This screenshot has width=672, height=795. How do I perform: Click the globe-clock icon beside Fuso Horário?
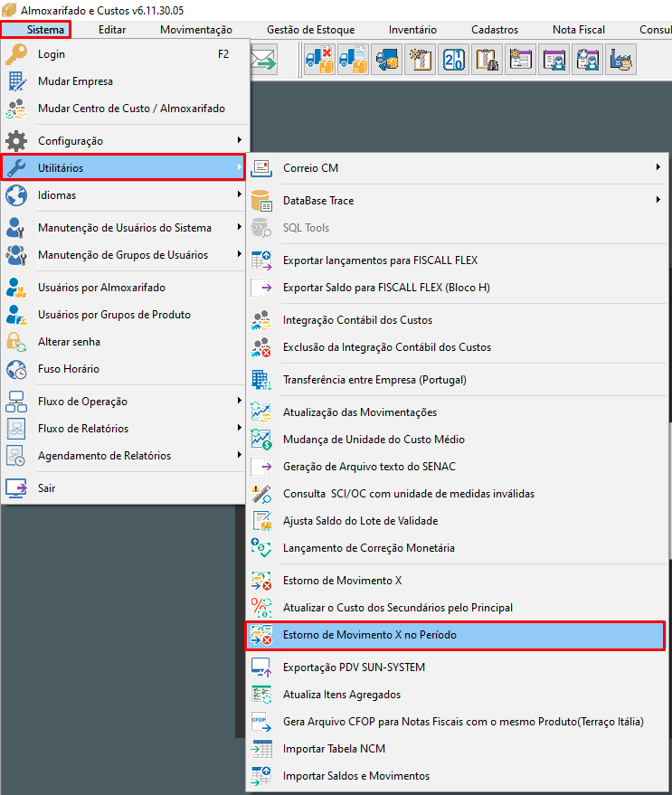click(x=16, y=369)
